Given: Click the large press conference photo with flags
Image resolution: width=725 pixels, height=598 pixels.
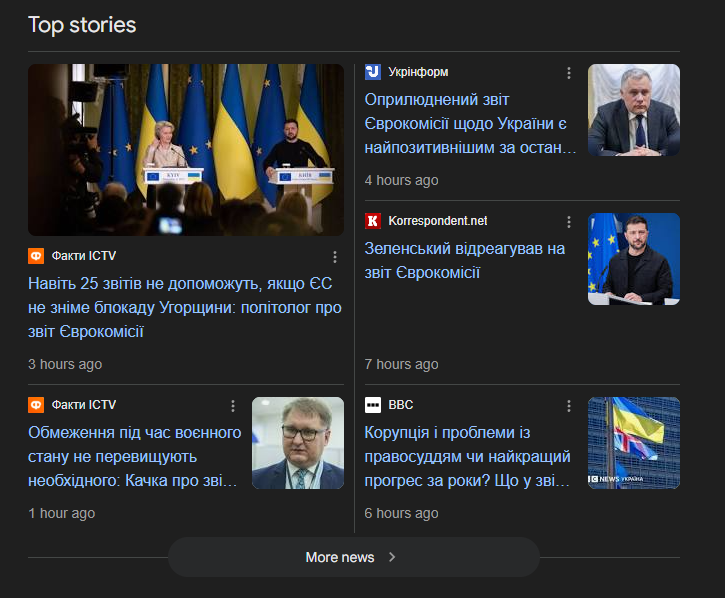Looking at the screenshot, I should coord(186,150).
